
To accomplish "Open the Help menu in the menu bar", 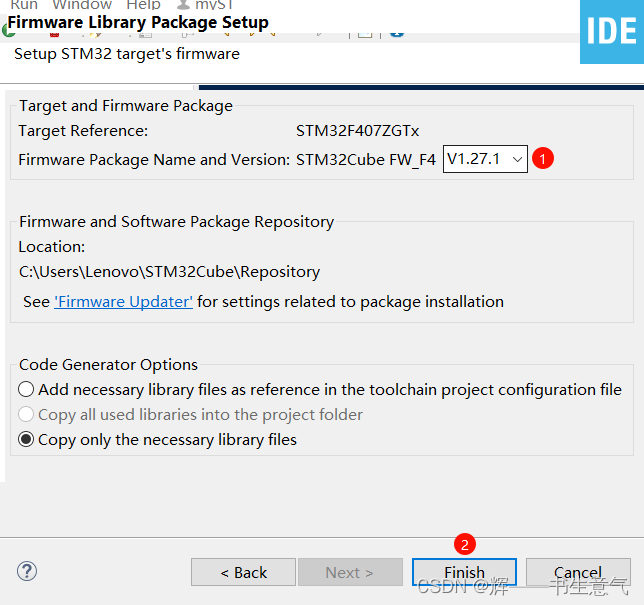I will (x=143, y=5).
